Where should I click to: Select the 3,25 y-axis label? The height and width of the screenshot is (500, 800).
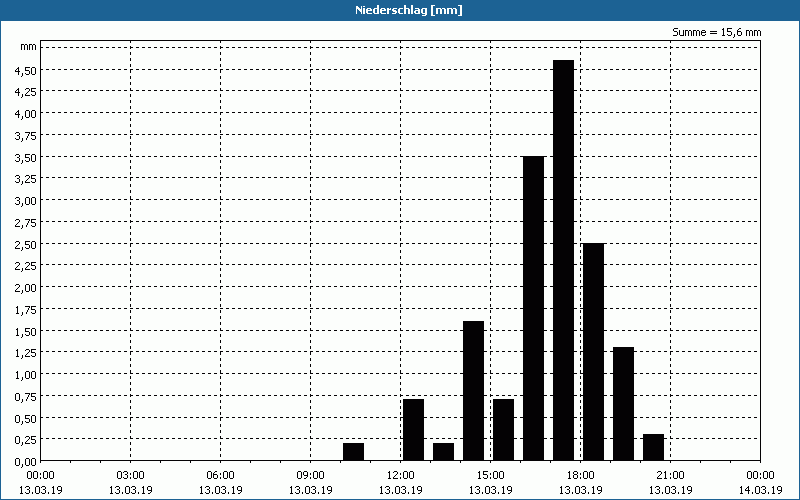tap(26, 179)
